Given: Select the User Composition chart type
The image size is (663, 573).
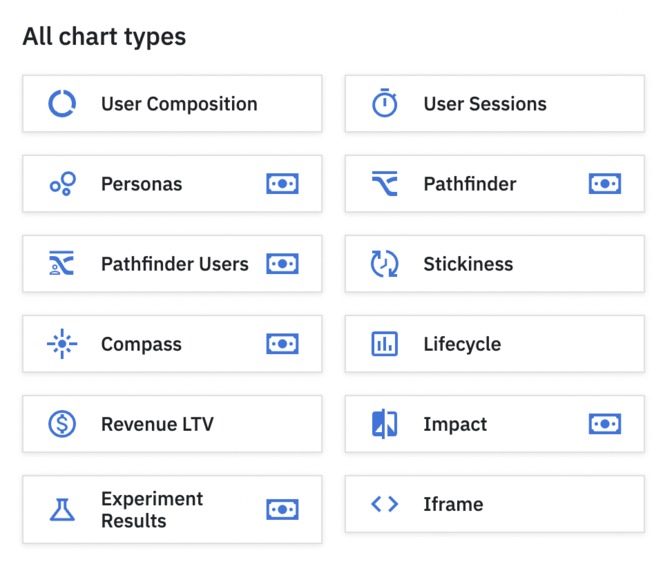Looking at the screenshot, I should click(x=172, y=104).
